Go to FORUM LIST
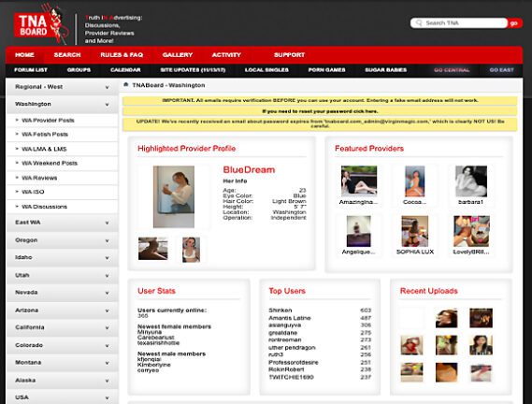532x404 pixels. (31, 70)
